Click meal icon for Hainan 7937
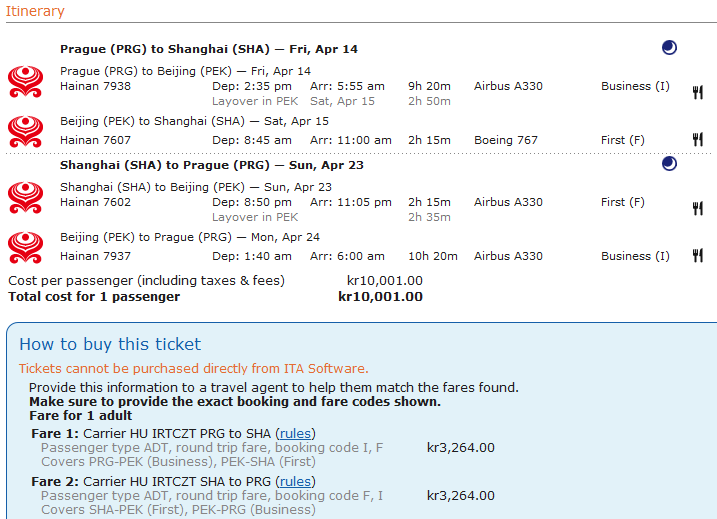 pos(698,256)
